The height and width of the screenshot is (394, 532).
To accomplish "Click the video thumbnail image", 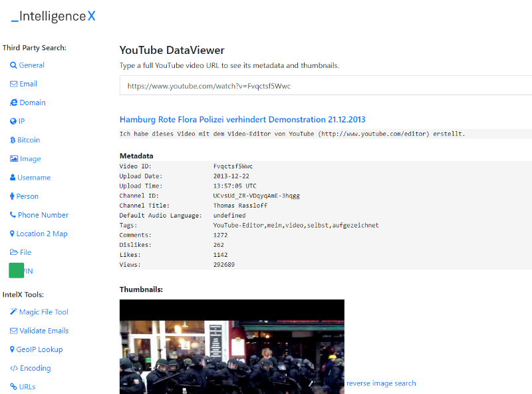I will [x=231, y=347].
